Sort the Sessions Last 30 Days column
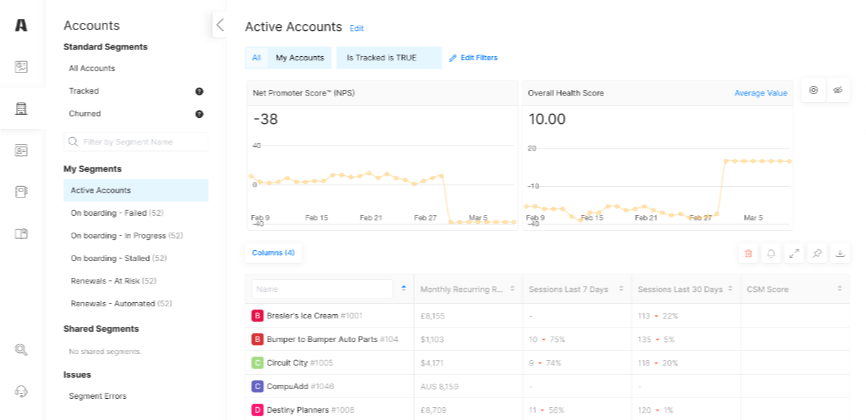Viewport: 866px width, 420px height. coord(730,289)
